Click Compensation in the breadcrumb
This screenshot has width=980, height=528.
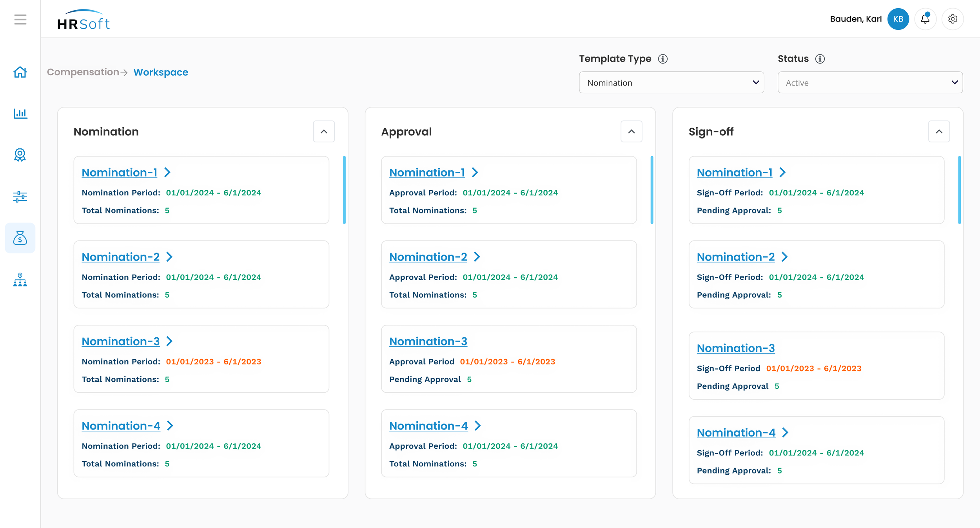pos(83,72)
